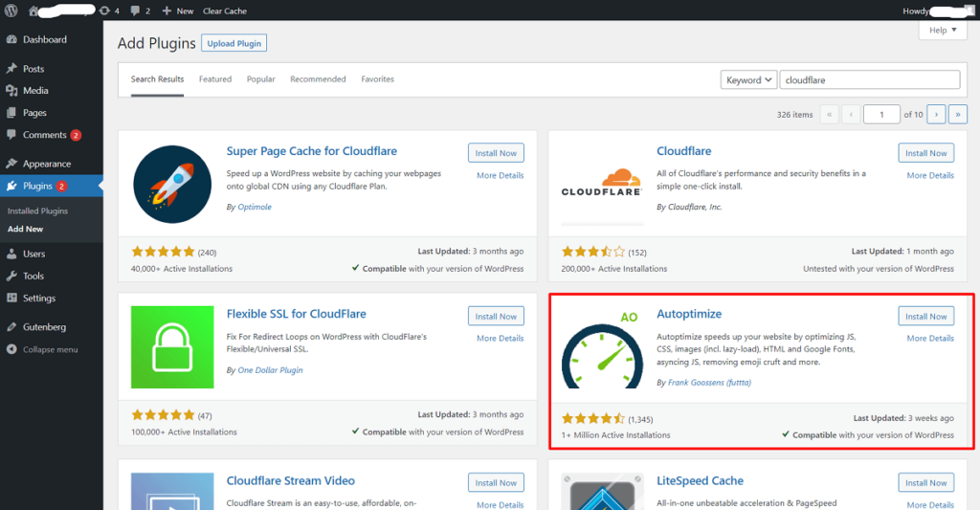View More Details for Cloudflare plugin
Screen dimensions: 980x510
(930, 176)
